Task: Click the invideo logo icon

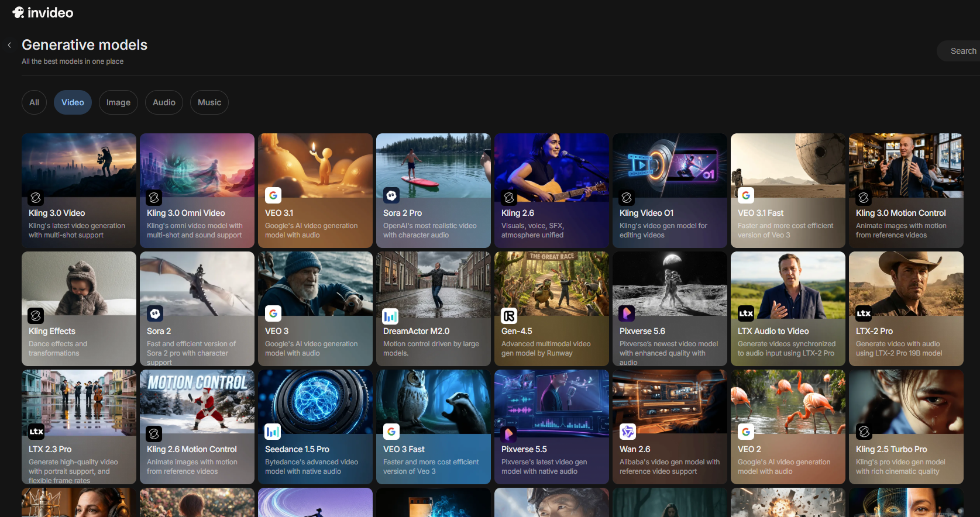Action: [x=18, y=12]
